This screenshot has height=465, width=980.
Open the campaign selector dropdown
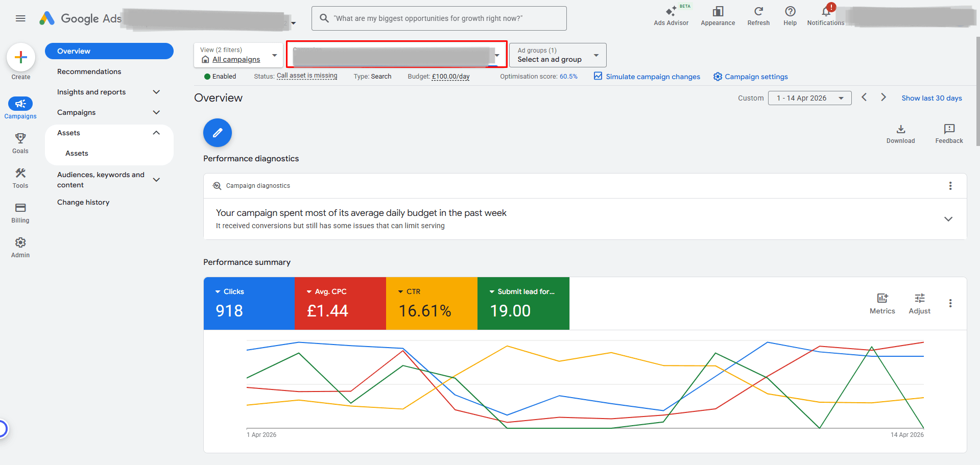[x=396, y=55]
